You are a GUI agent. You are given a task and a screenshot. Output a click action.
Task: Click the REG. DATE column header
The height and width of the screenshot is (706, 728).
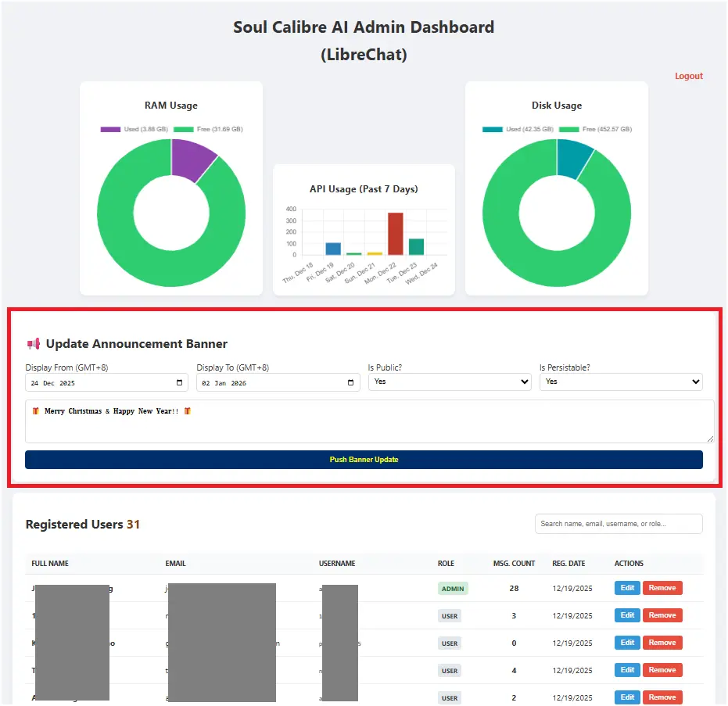568,564
